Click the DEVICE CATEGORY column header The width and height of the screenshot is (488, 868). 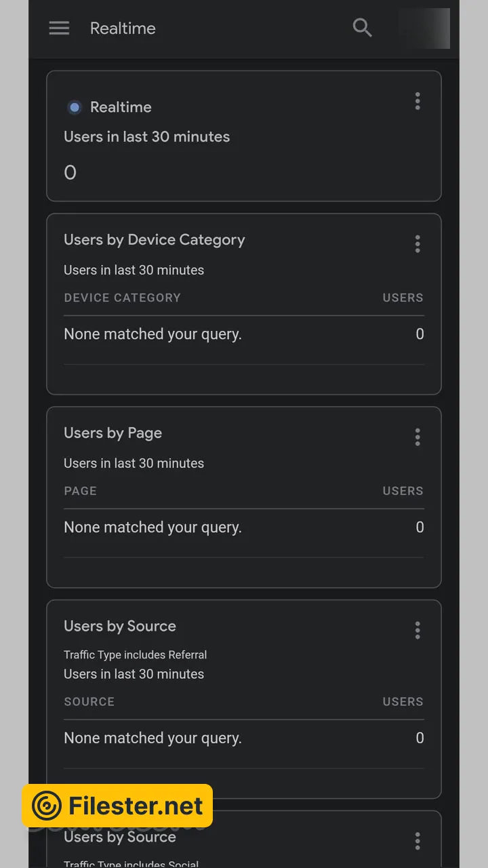122,298
